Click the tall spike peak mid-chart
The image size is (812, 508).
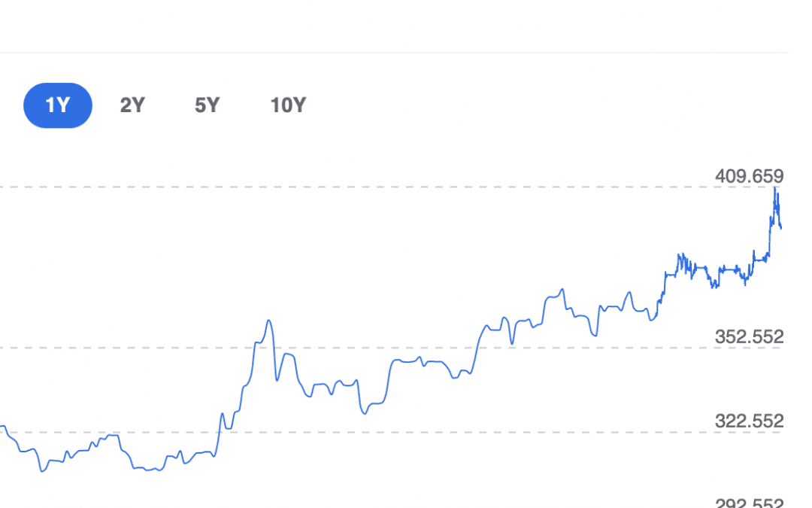[268, 321]
